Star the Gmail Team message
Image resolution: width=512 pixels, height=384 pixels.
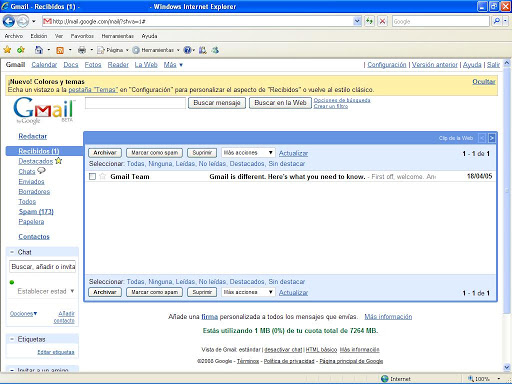click(102, 176)
